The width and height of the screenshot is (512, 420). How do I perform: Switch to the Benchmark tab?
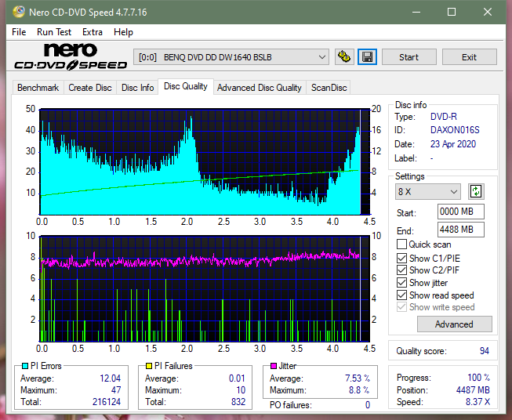pos(38,88)
